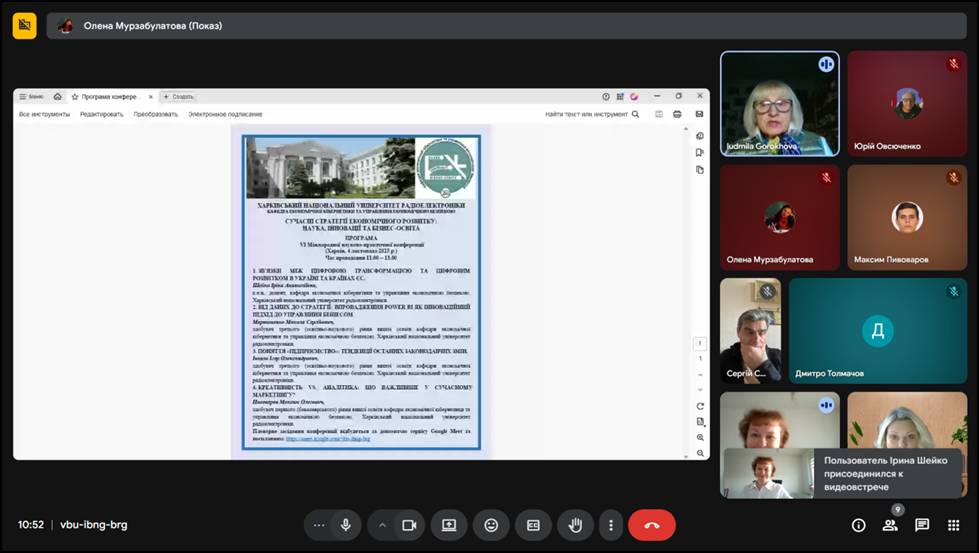
Task: Show the participants people list
Action: click(889, 525)
